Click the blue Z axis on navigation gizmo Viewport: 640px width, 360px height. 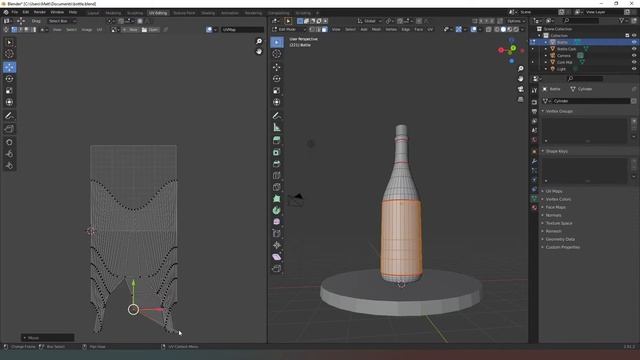[x=512, y=61]
